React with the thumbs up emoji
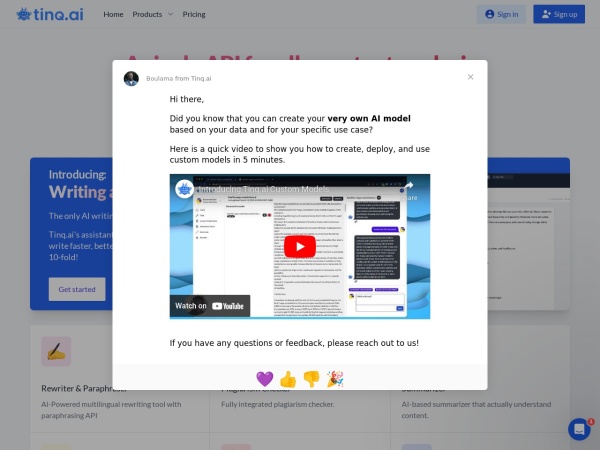The height and width of the screenshot is (450, 600). pyautogui.click(x=288, y=379)
